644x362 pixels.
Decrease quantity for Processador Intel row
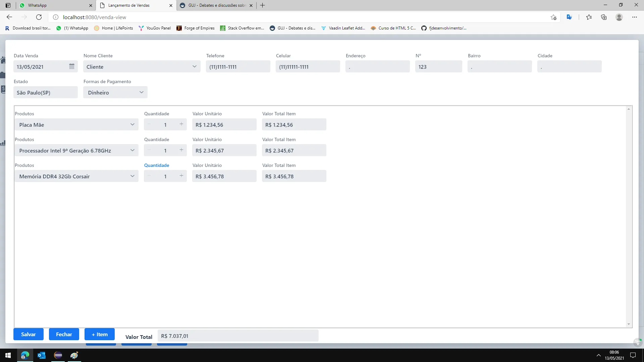(x=149, y=150)
